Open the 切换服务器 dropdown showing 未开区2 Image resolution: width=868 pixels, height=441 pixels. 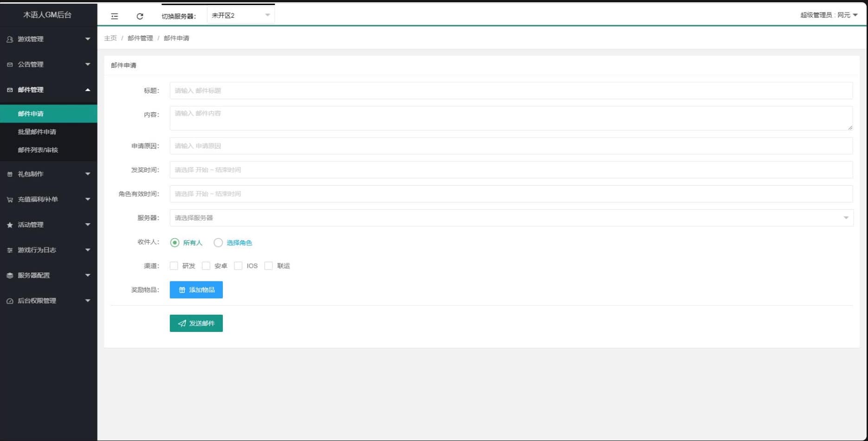tap(241, 15)
